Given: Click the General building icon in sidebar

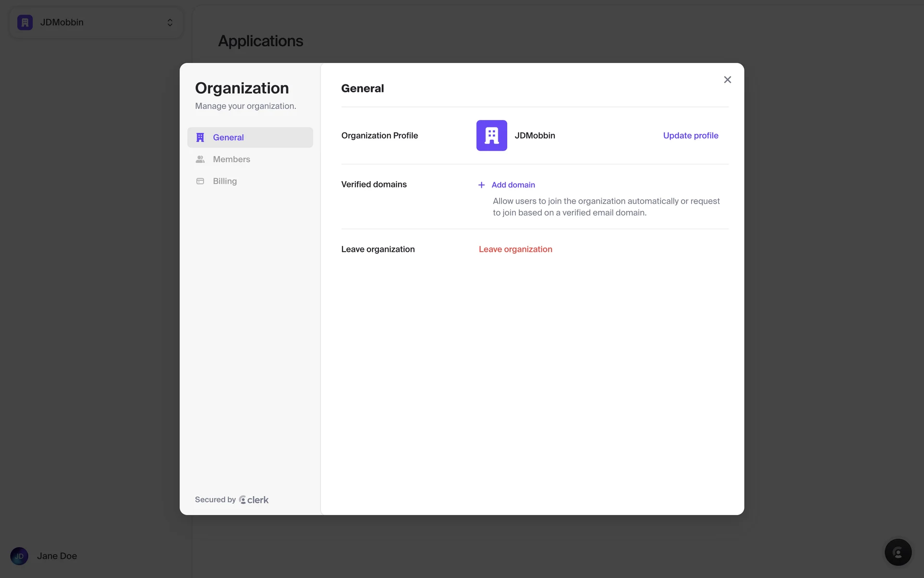Looking at the screenshot, I should pos(200,137).
